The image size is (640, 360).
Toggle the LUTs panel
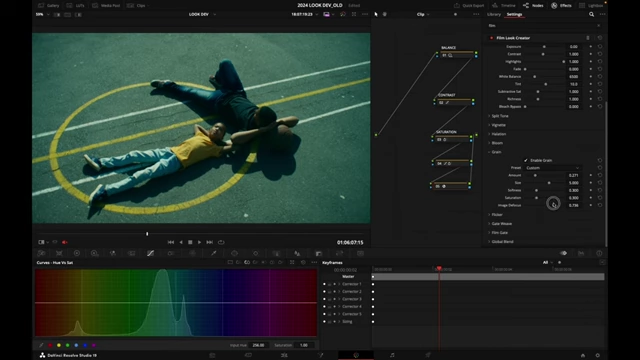[76, 5]
